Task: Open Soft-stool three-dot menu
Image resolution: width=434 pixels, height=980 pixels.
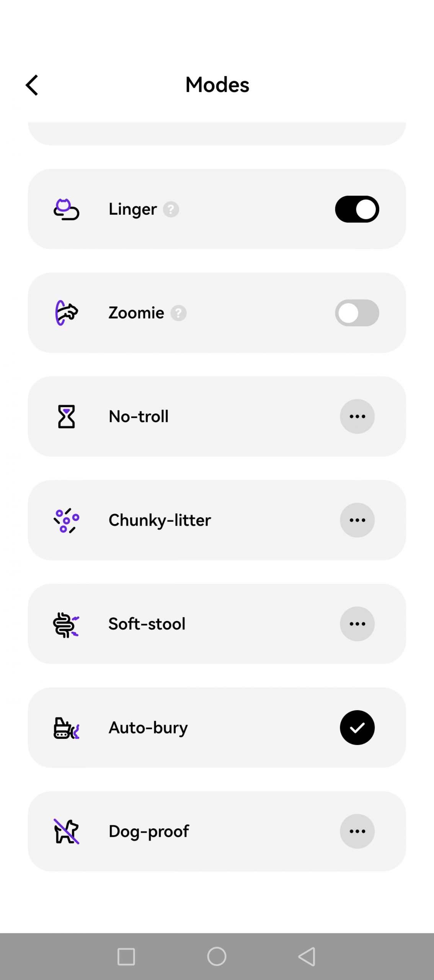Action: (x=357, y=624)
